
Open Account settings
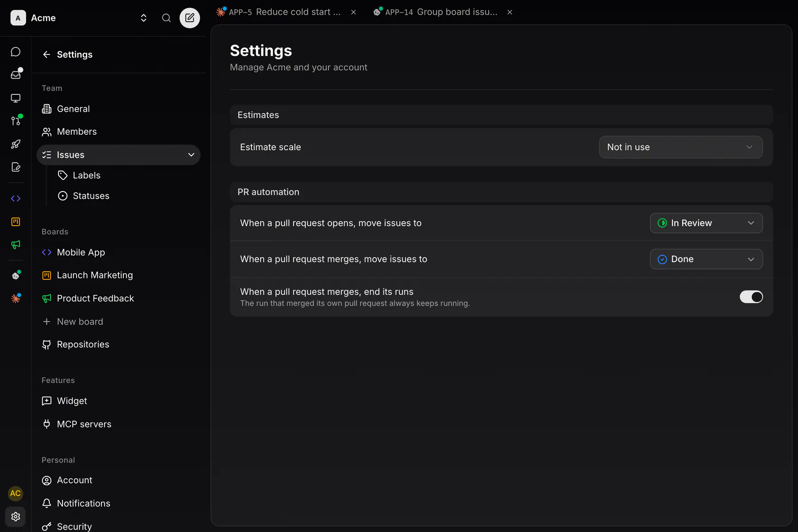[118, 480]
